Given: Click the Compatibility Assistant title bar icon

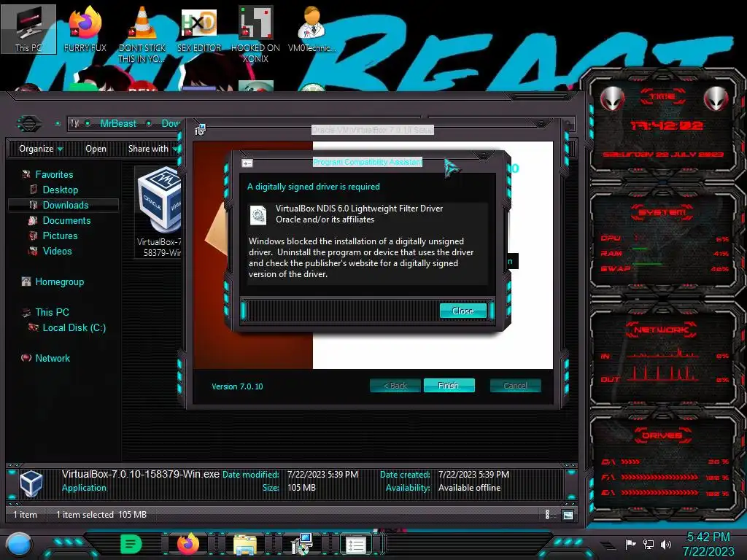Looking at the screenshot, I should coord(247,163).
